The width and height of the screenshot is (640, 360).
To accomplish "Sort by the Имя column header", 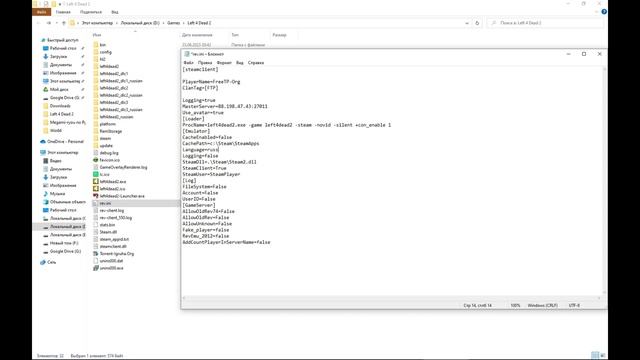I will 97,35.
